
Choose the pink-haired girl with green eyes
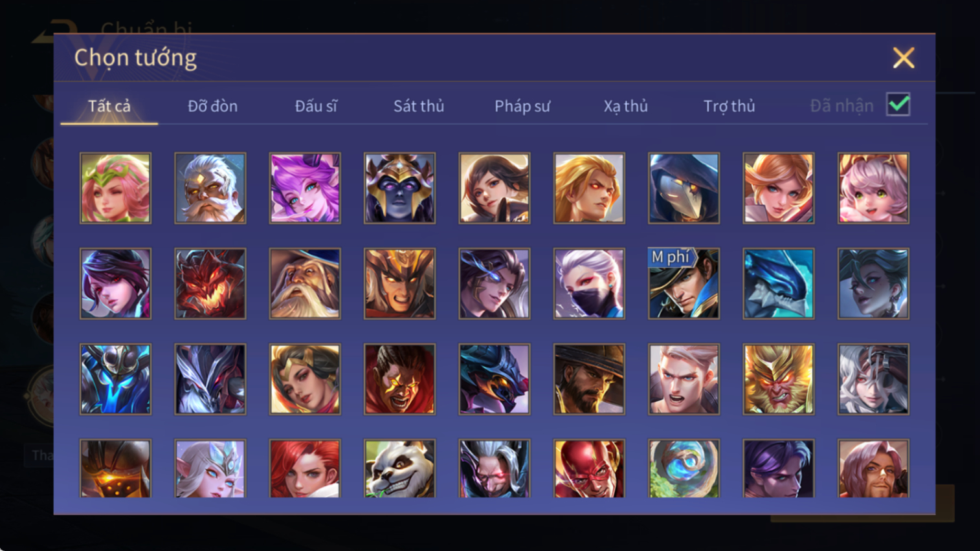(873, 188)
